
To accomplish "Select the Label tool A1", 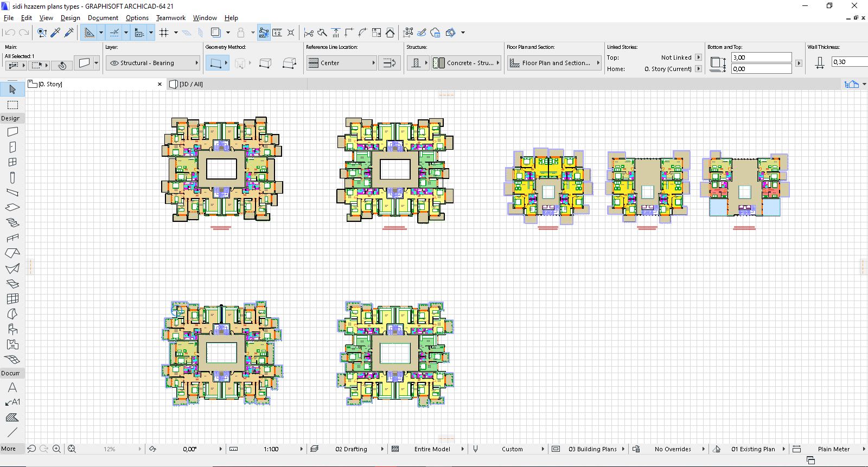I will (x=12, y=402).
